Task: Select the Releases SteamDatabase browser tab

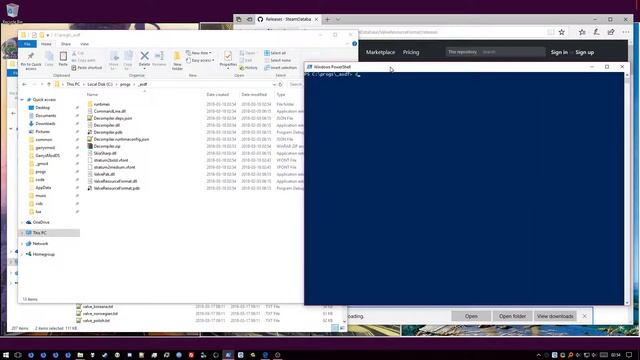Action: coord(288,19)
